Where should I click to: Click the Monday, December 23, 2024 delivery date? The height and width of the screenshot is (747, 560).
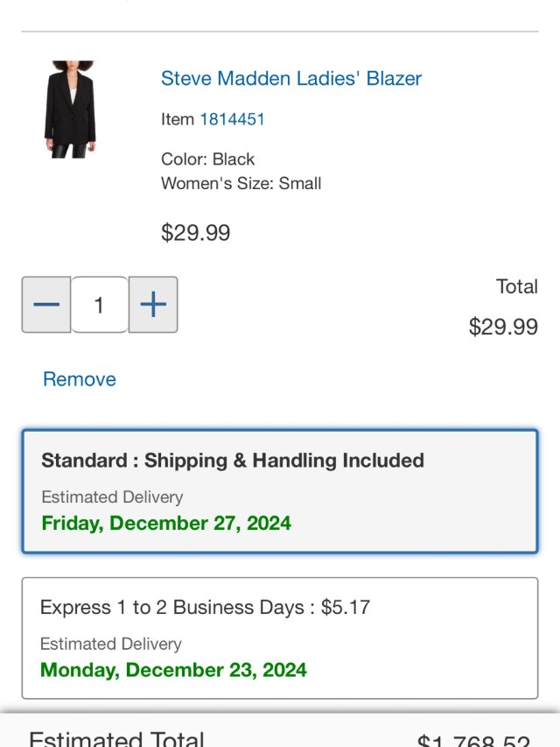click(173, 670)
